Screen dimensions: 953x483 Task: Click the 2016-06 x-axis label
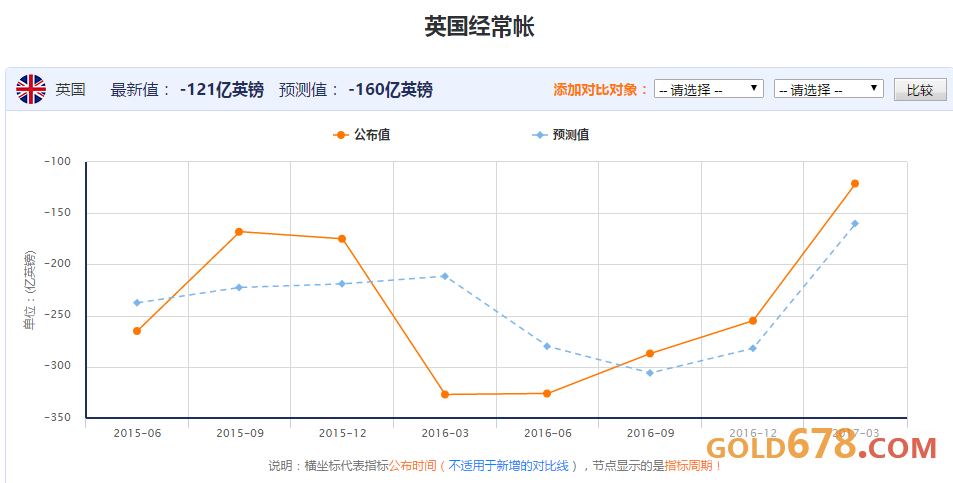point(548,433)
